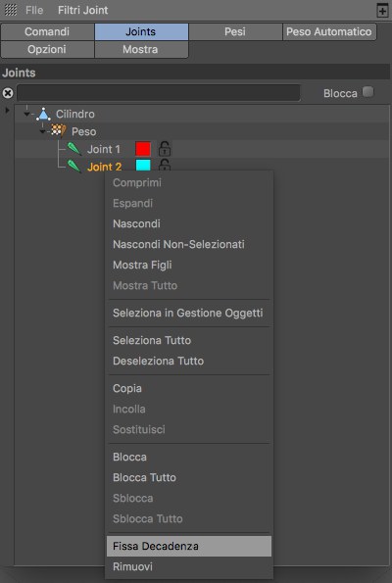392x583 pixels.
Task: Open the Filtri Joint menu
Action: [x=83, y=10]
